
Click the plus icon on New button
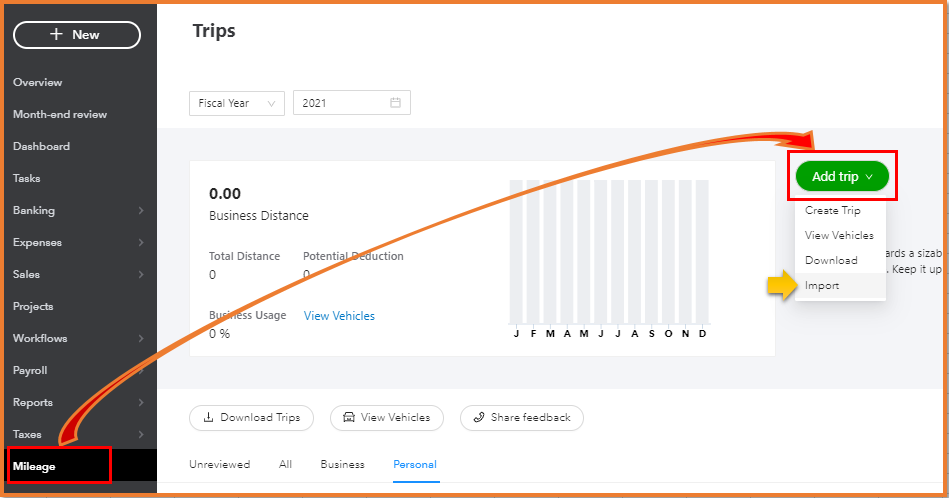pos(57,35)
